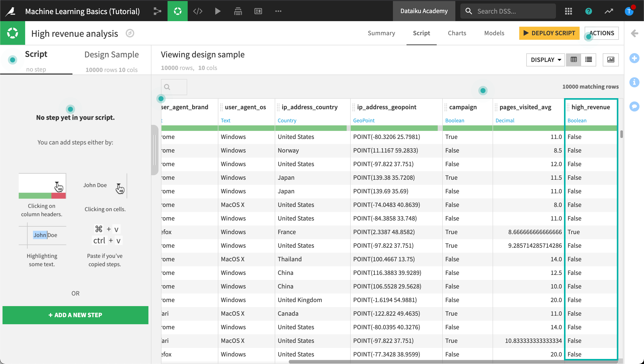Click the back arrow in right sidebar
The image size is (644, 364).
[634, 33]
